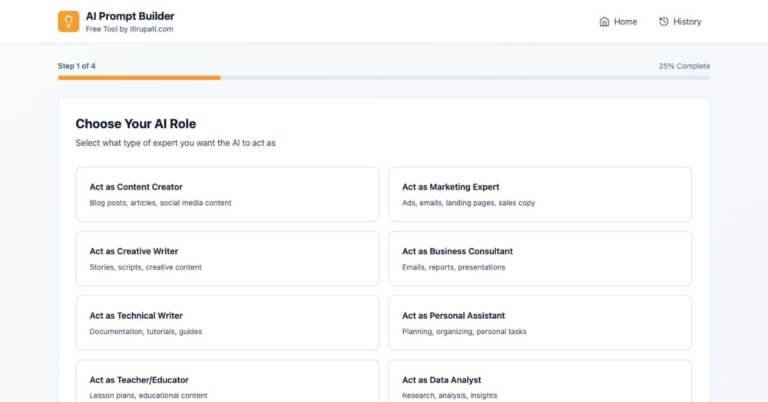Open the Home navigation link
Screen dimensions: 768x402
[x=619, y=22]
